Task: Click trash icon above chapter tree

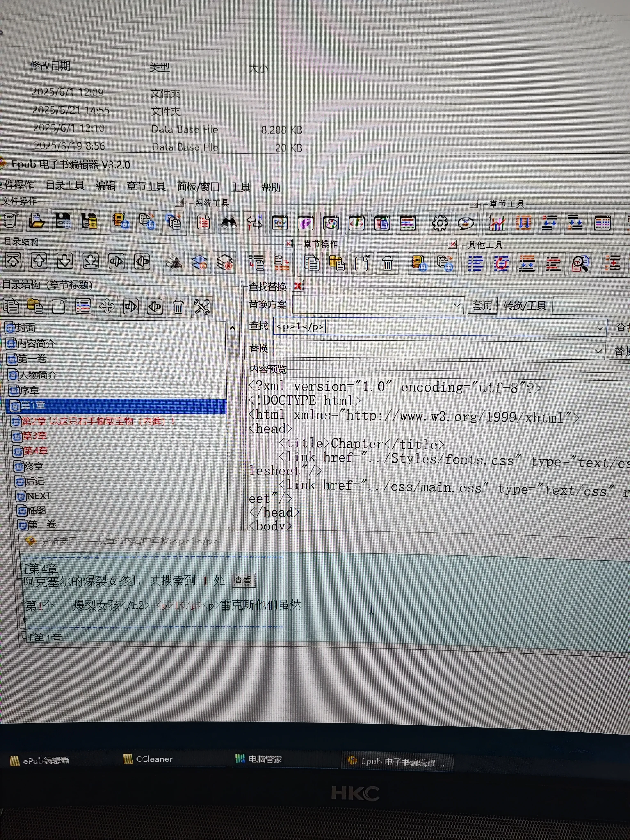Action: pos(178,306)
